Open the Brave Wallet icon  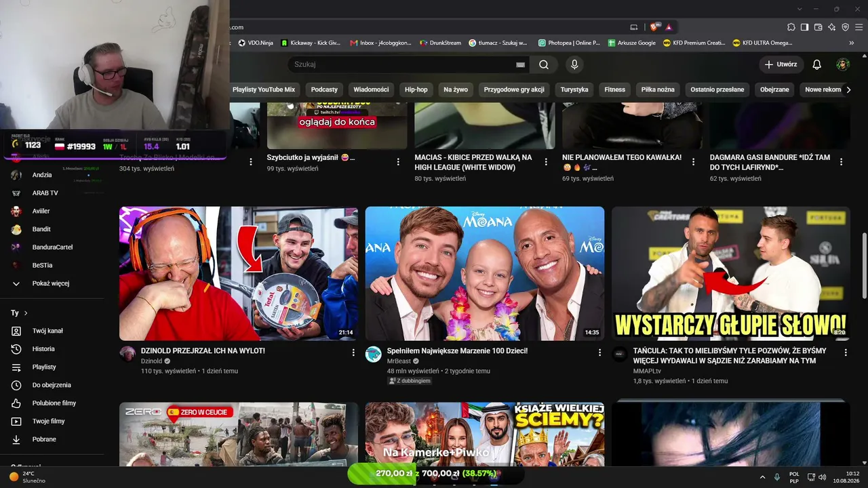point(818,27)
